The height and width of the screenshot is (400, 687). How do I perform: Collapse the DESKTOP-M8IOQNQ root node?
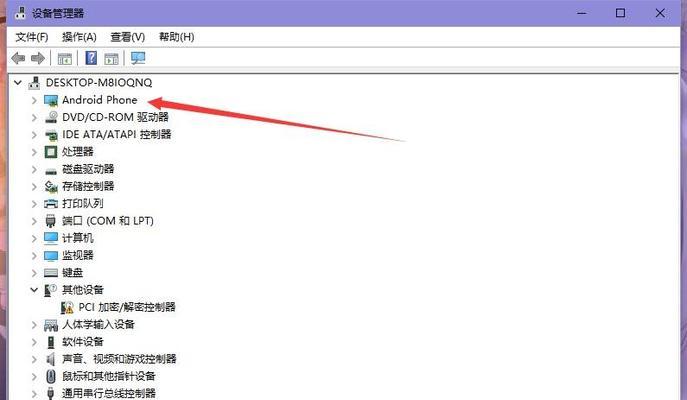(x=18, y=82)
